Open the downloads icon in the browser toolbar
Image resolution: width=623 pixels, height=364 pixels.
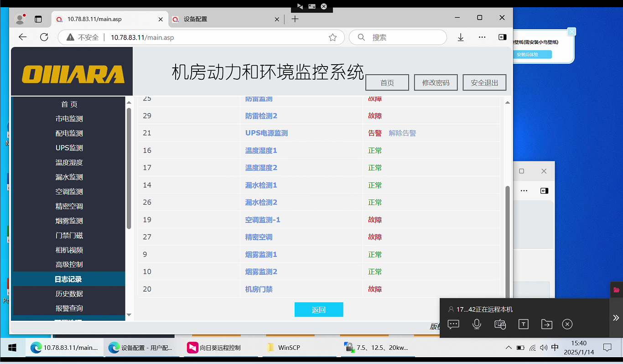click(461, 37)
